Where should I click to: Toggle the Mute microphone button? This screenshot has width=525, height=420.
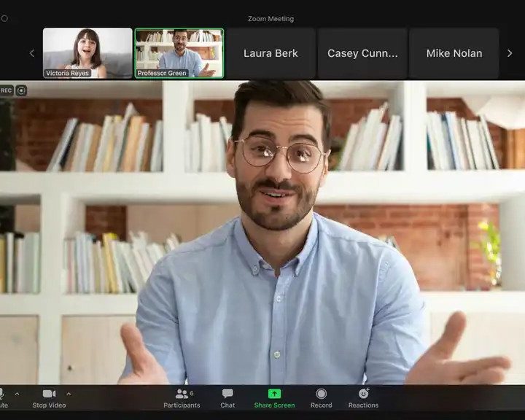point(3,398)
